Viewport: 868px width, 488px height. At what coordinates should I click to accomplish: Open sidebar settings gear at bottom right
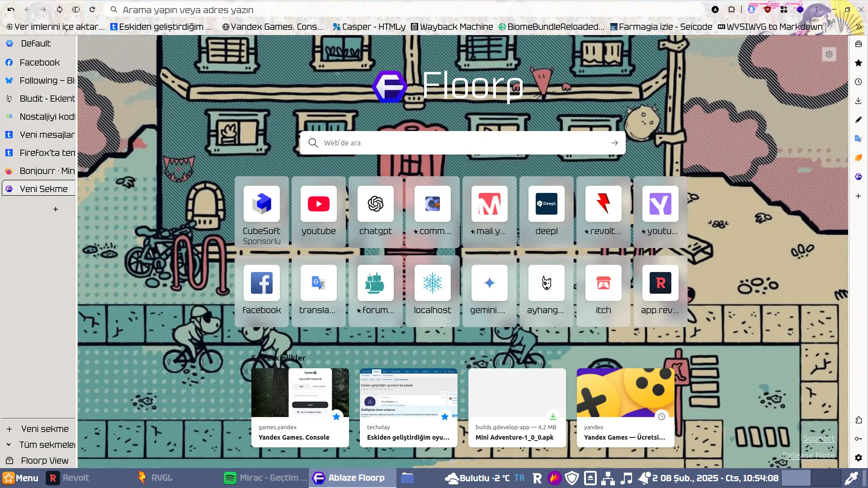coord(859,458)
